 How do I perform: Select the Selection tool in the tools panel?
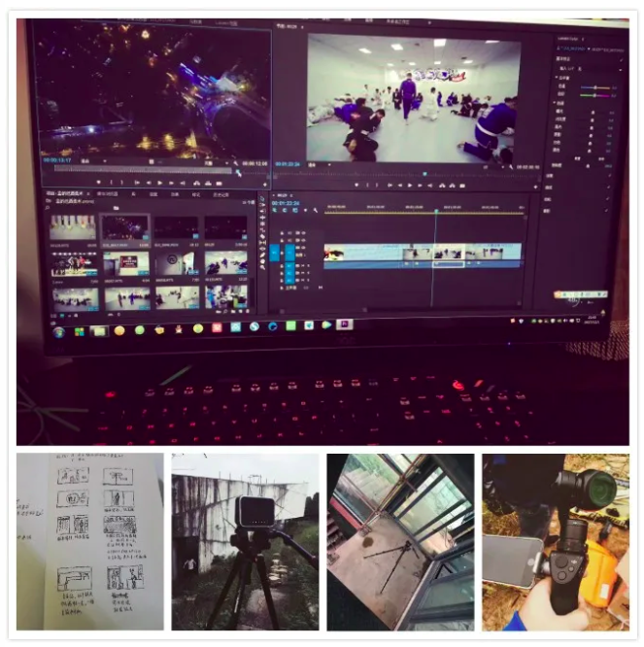click(262, 198)
